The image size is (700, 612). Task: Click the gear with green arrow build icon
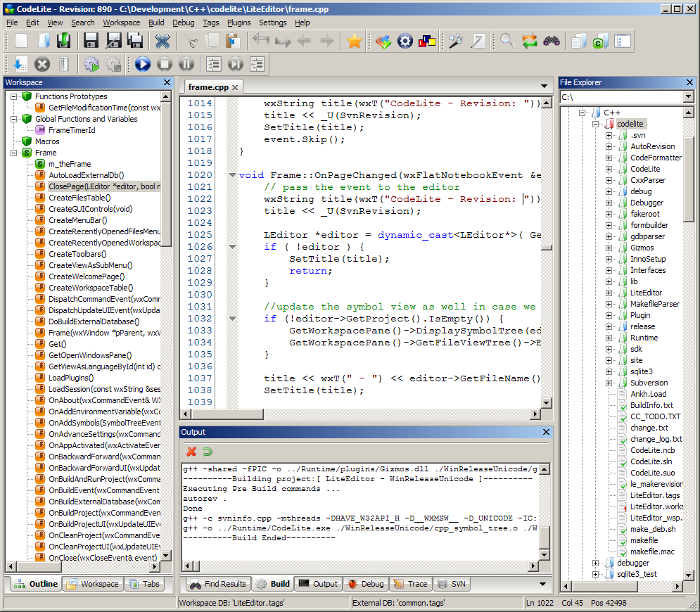91,64
